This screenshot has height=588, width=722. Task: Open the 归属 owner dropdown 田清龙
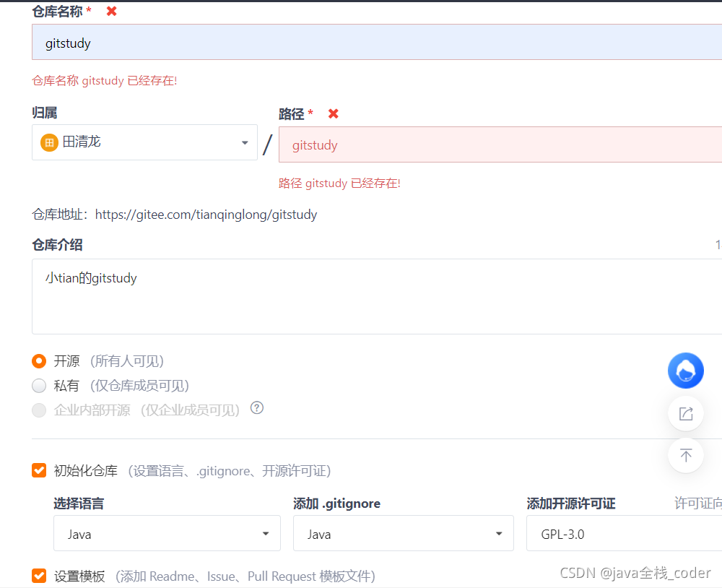tap(144, 142)
